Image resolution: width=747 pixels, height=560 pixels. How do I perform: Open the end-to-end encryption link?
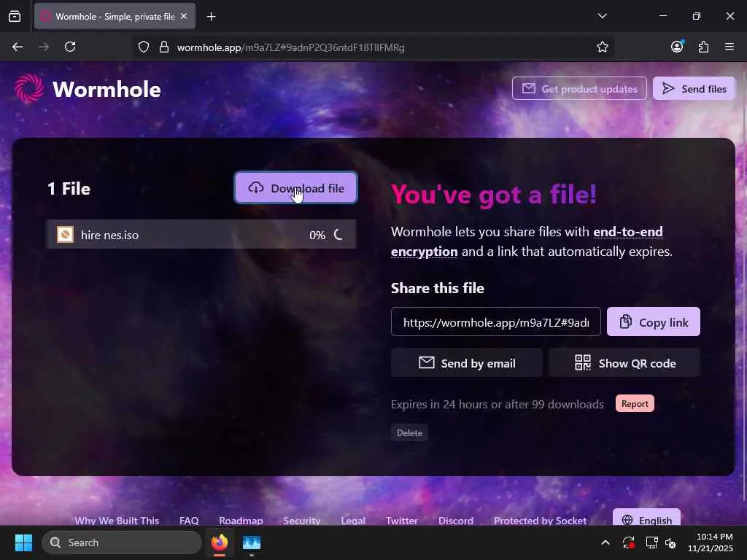527,241
